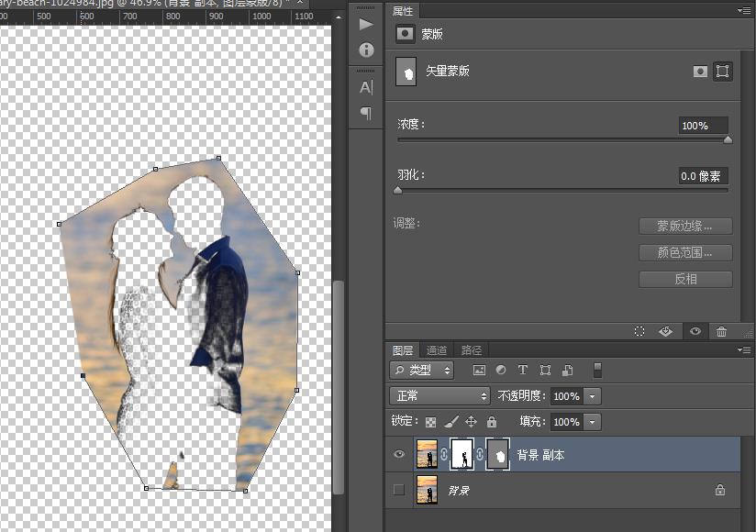Hide the 背景 副本 layer
This screenshot has width=756, height=532.
(x=398, y=454)
